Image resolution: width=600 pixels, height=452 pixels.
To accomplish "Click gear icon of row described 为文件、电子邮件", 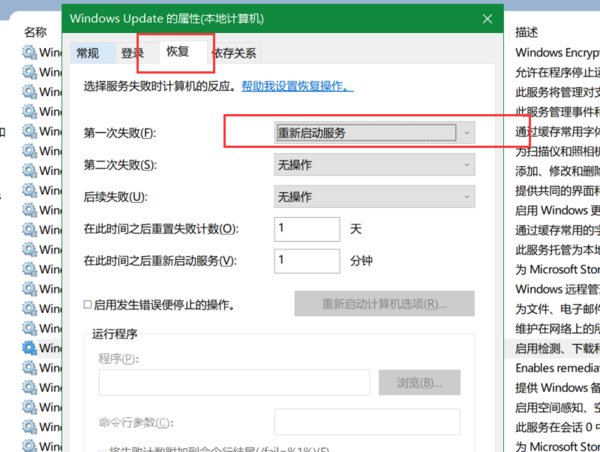I will (30, 308).
